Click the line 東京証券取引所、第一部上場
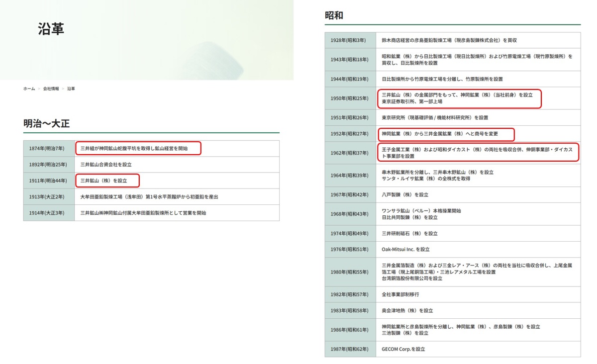The image size is (597, 364). (412, 101)
